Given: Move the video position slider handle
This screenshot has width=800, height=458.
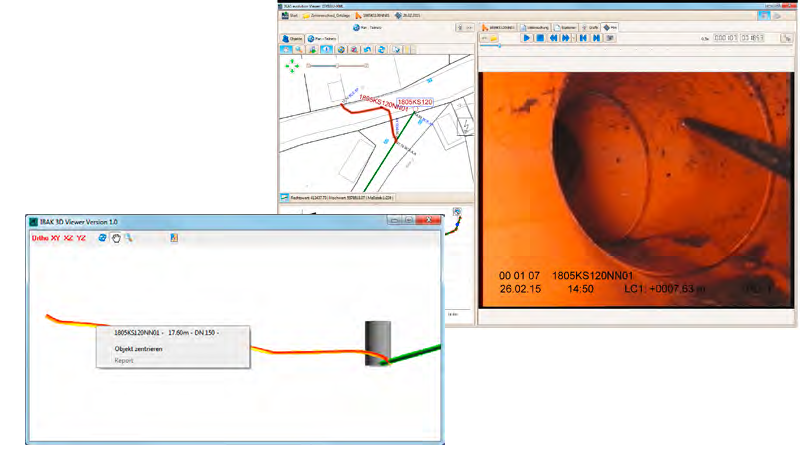Looking at the screenshot, I should [499, 46].
